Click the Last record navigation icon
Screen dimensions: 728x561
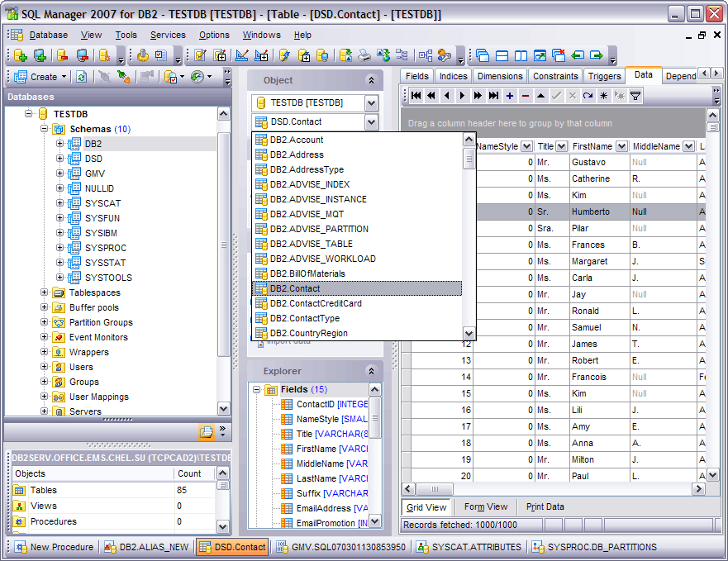pyautogui.click(x=492, y=96)
